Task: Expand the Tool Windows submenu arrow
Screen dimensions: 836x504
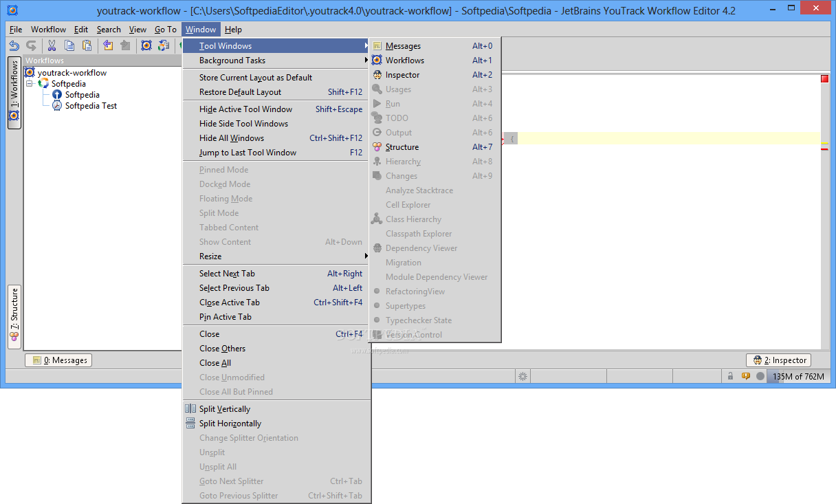Action: pos(366,46)
